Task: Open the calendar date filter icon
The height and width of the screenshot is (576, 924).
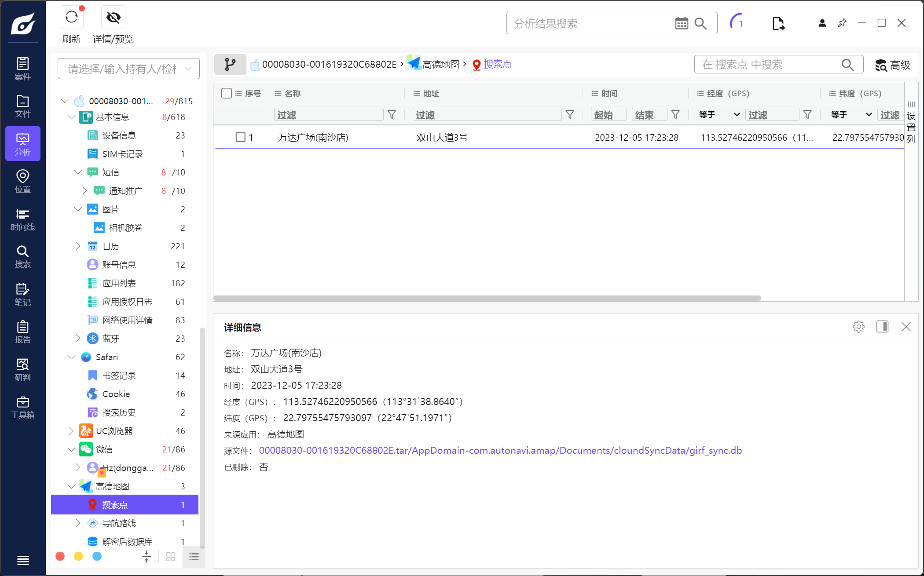Action: (681, 23)
